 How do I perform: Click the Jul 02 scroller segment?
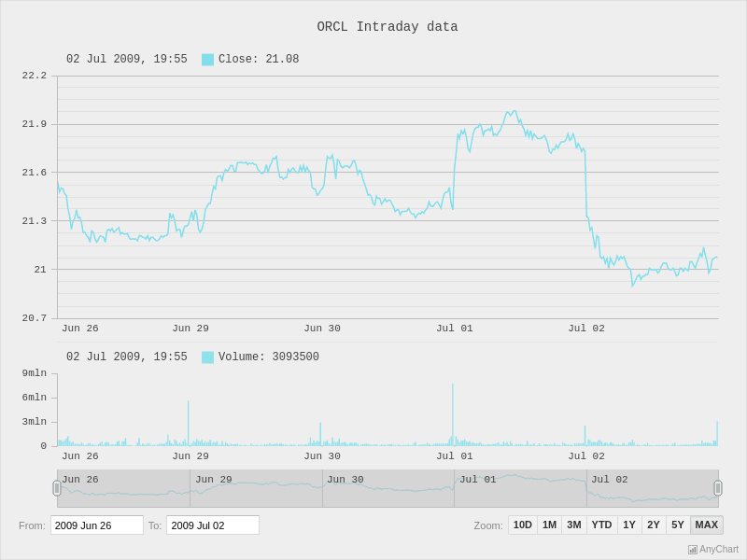click(653, 488)
